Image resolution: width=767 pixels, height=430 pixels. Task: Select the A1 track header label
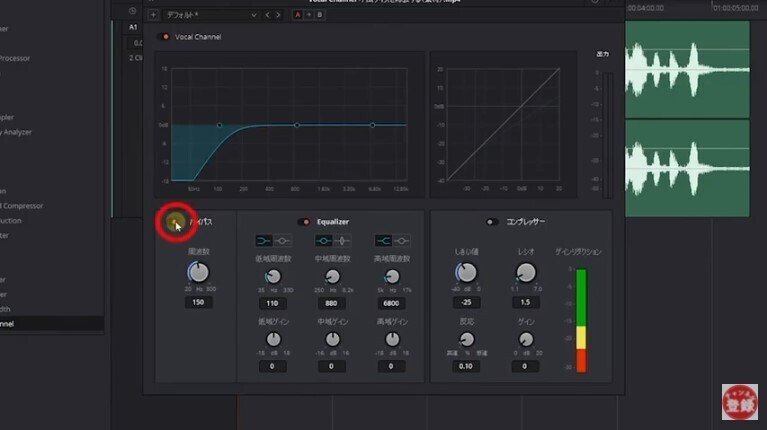click(x=133, y=27)
